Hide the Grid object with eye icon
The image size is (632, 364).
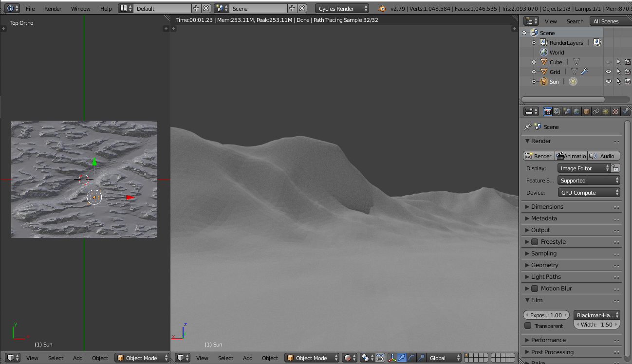coord(609,72)
